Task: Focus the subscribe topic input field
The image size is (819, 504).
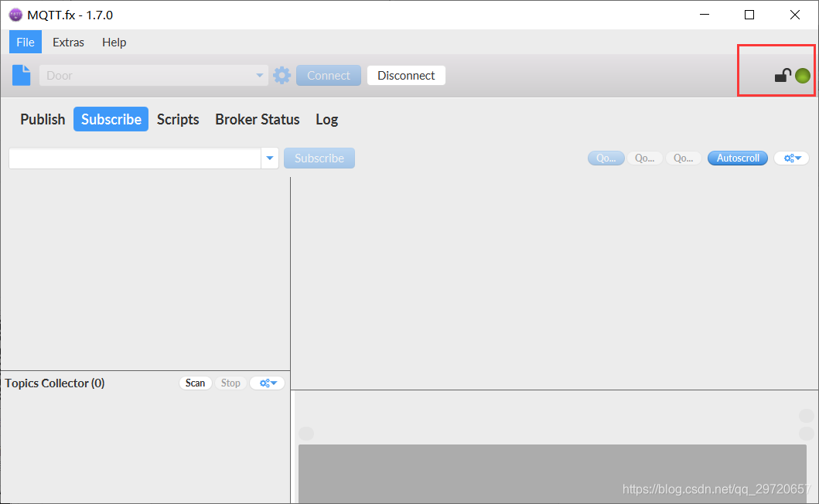Action: tap(135, 158)
